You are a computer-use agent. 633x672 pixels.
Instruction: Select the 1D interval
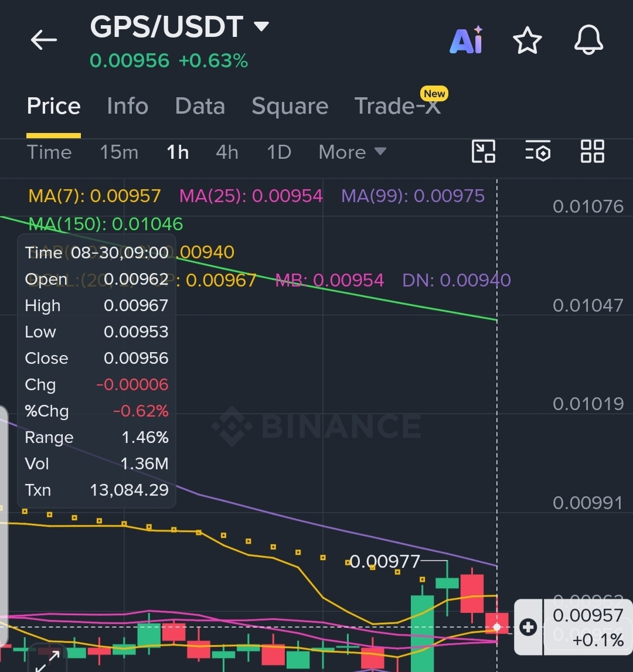tap(279, 152)
